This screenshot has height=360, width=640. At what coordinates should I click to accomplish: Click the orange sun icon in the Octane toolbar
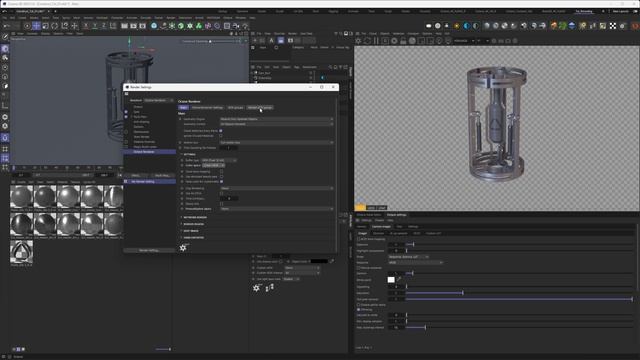pyautogui.click(x=457, y=26)
